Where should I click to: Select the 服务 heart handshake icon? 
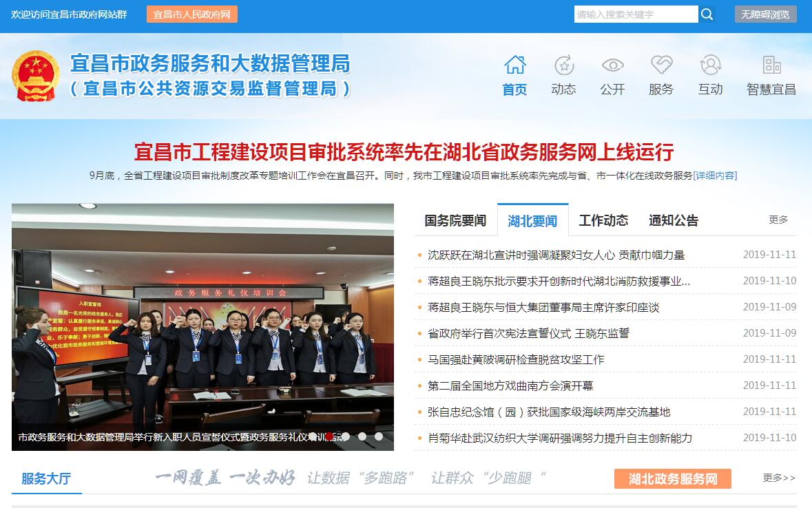tap(661, 65)
